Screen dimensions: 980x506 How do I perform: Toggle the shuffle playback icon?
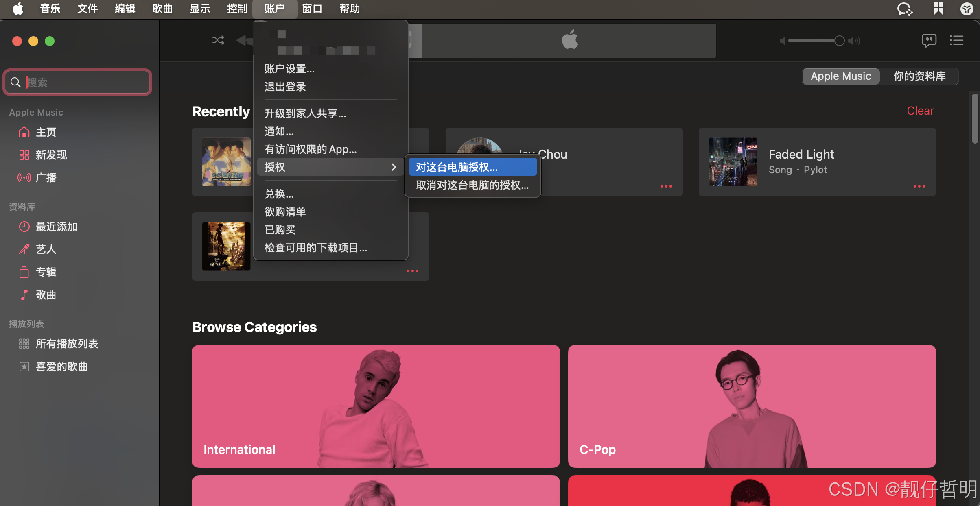coord(218,40)
